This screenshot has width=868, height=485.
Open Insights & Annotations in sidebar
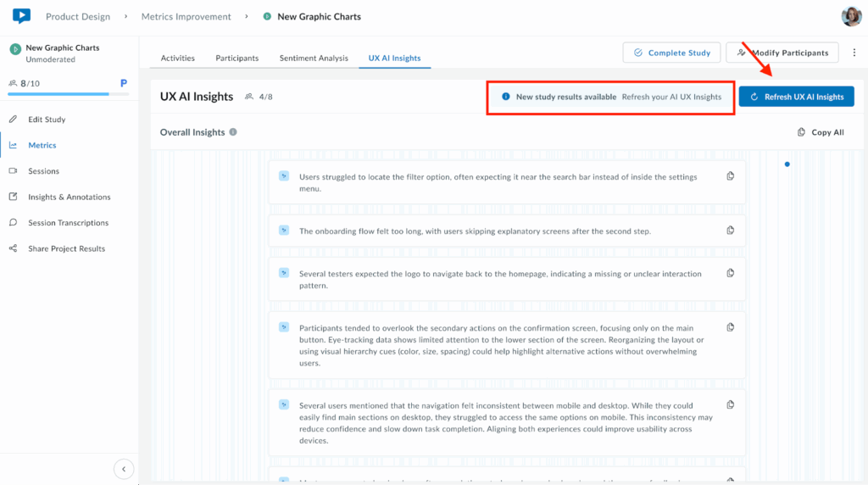click(70, 197)
